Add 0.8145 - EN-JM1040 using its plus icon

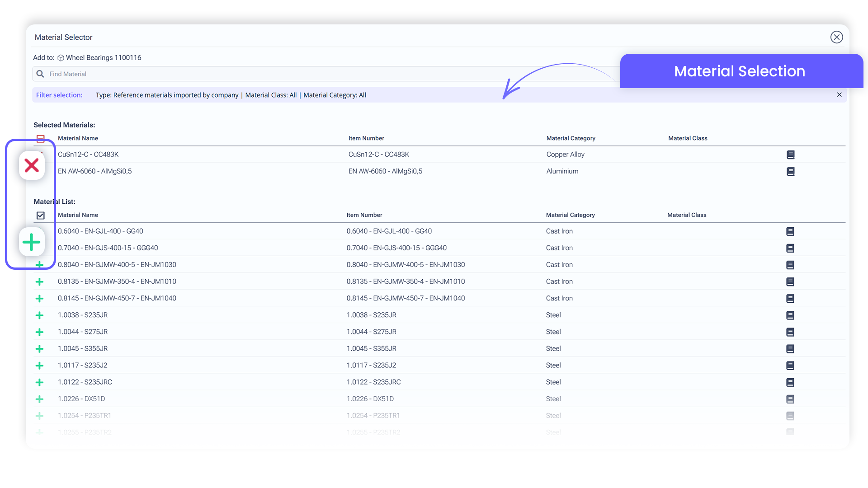(40, 298)
